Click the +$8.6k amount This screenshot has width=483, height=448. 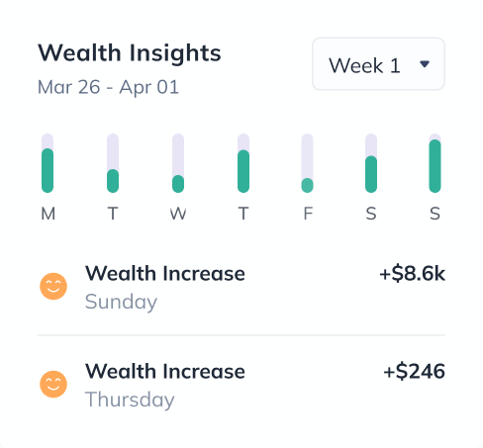pyautogui.click(x=412, y=274)
